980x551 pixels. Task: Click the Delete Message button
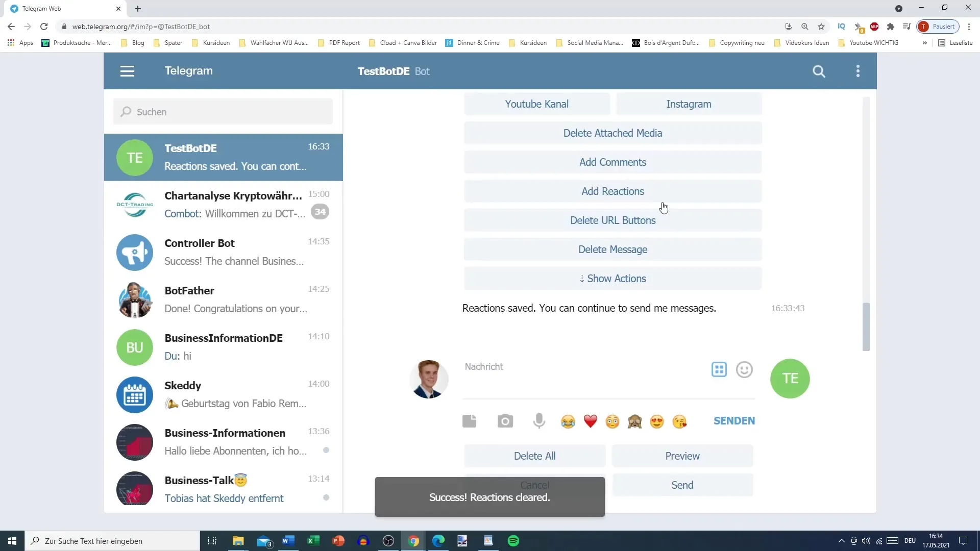[613, 249]
